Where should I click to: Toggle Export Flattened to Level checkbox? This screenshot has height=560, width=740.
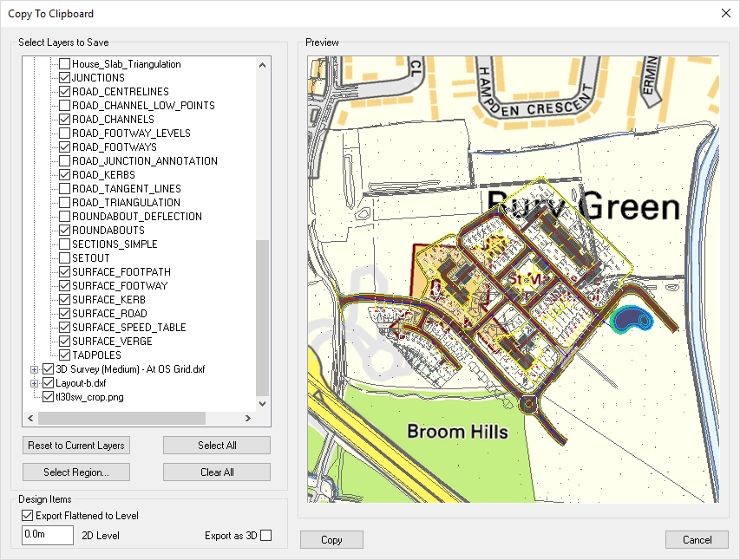(x=28, y=516)
